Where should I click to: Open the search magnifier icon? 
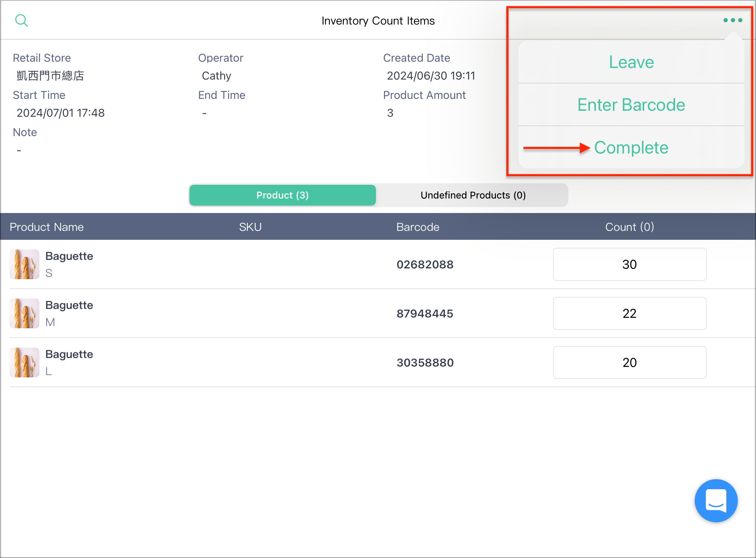(22, 20)
